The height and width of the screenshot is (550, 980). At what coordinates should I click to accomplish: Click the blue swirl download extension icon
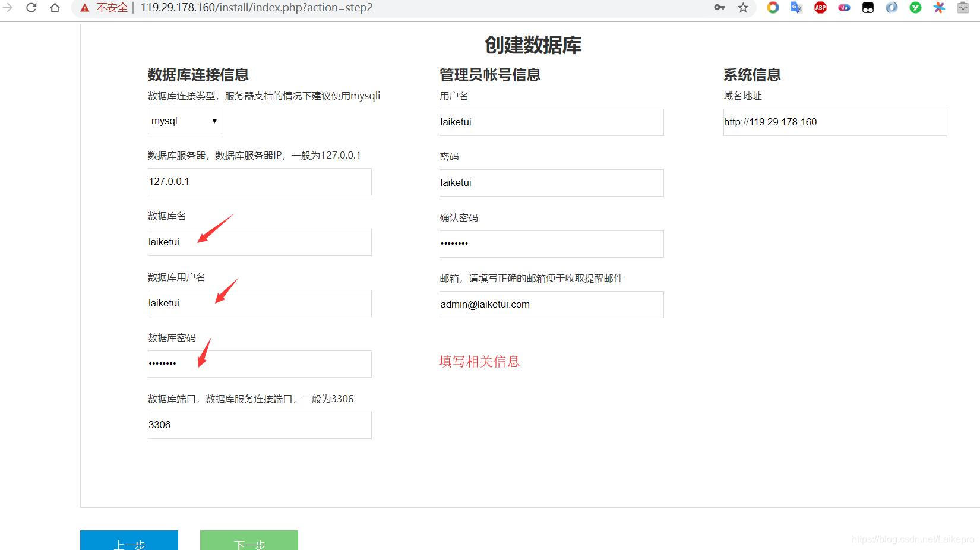891,8
